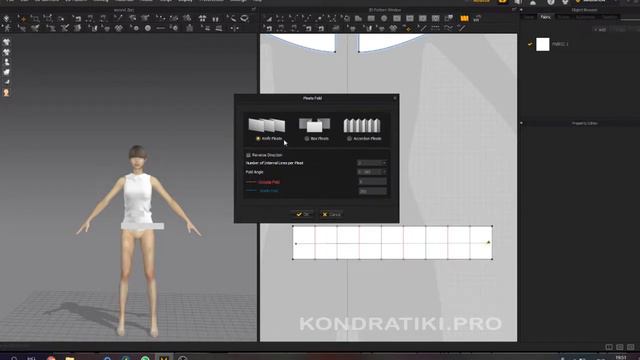Click the sewing machine icon in 3D toolbar
640x360 pixels.
(x=78, y=18)
